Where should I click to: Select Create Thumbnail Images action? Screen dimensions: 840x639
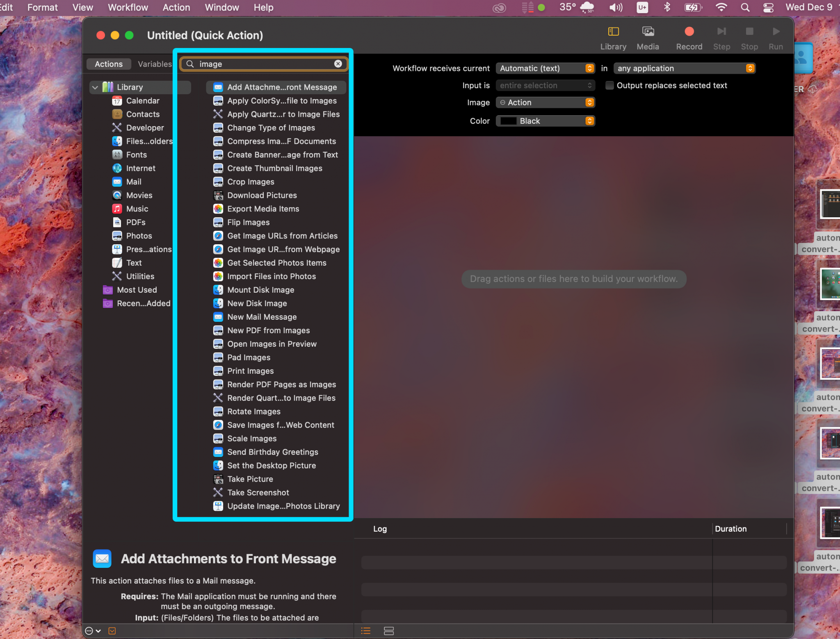[276, 168]
